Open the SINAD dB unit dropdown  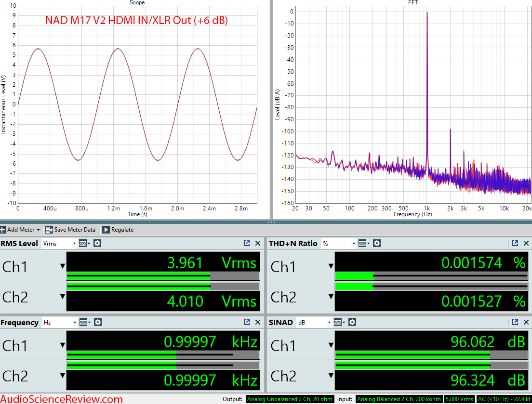tap(314, 323)
